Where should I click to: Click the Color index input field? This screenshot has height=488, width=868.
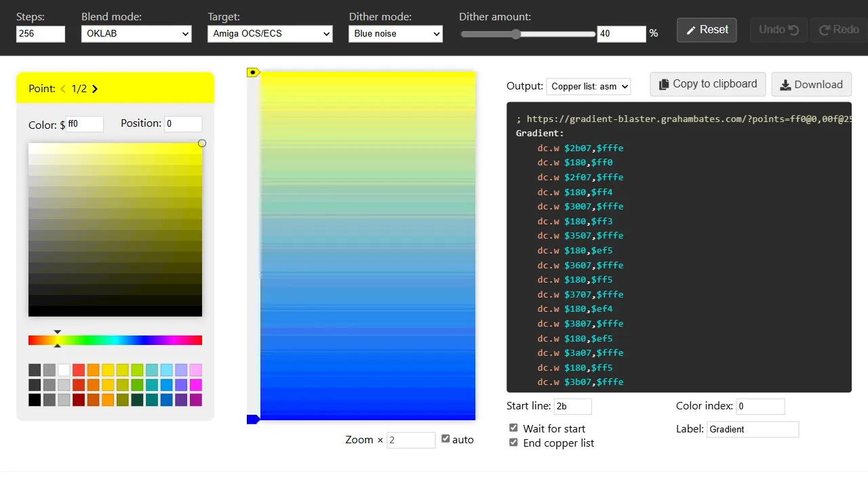(x=760, y=407)
